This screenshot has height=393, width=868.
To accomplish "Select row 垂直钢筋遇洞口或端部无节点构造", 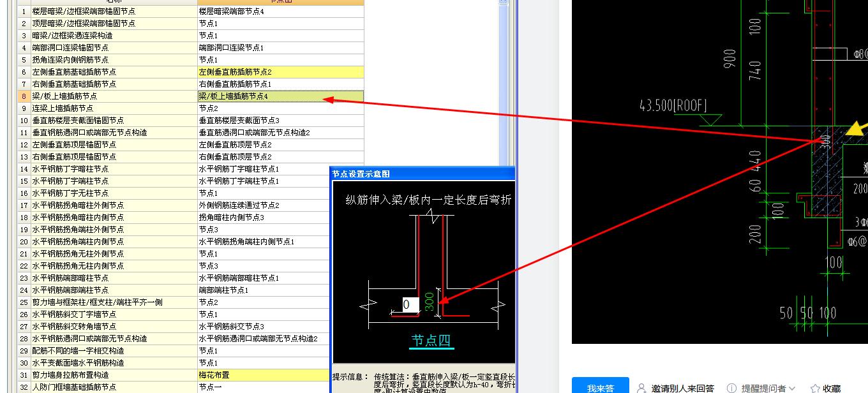I will 114,133.
